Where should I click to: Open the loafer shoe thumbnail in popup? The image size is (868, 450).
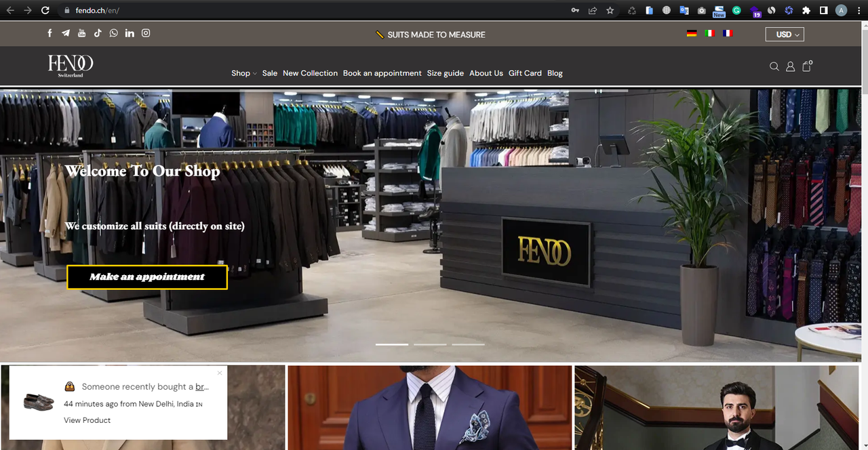coord(39,402)
